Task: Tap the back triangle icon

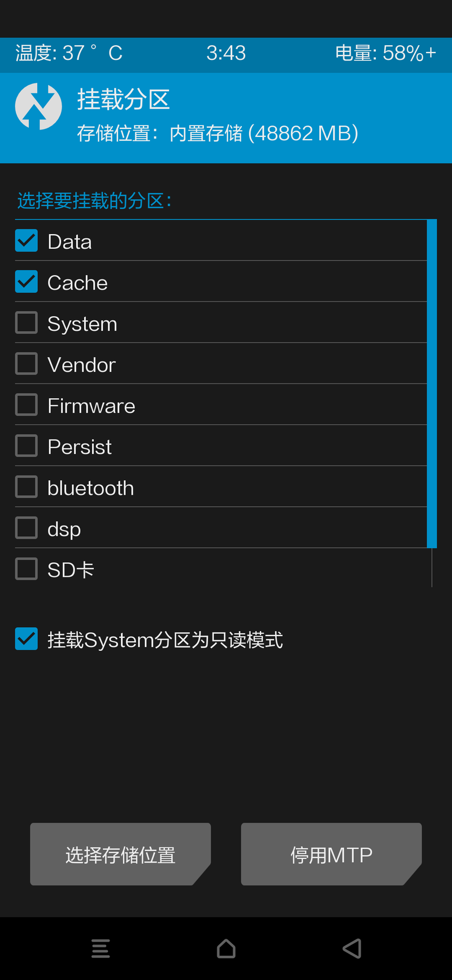Action: click(x=352, y=948)
